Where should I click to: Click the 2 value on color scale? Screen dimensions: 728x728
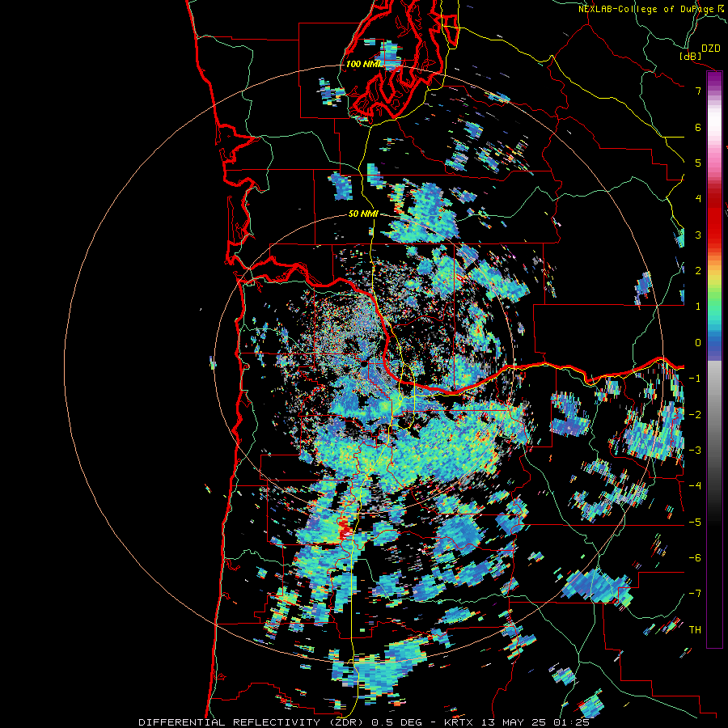(x=697, y=271)
